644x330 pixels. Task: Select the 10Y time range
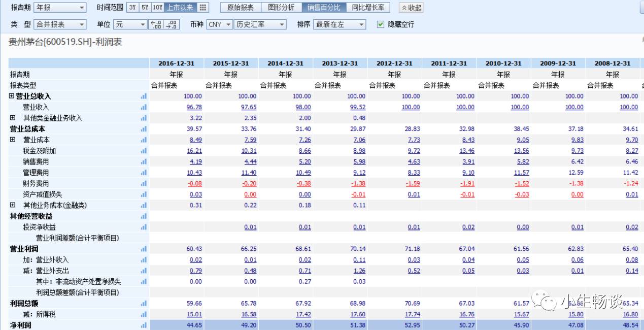158,8
